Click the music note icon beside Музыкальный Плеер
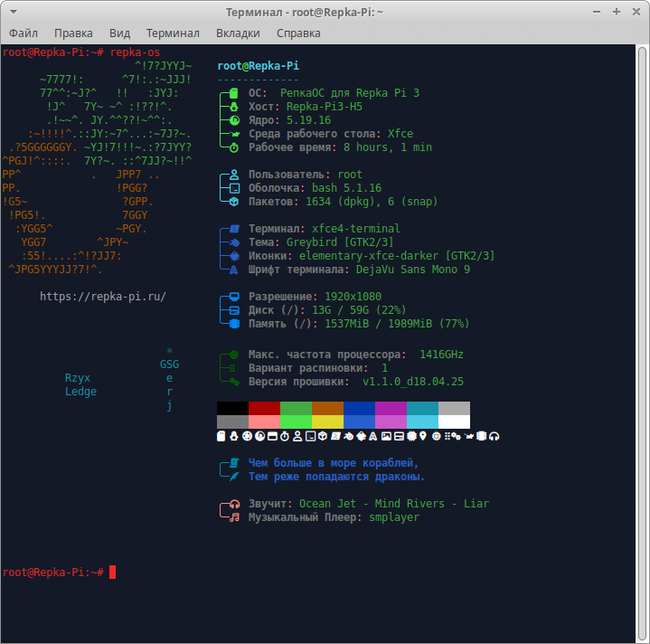Viewport: 650px width, 644px height. (235, 517)
